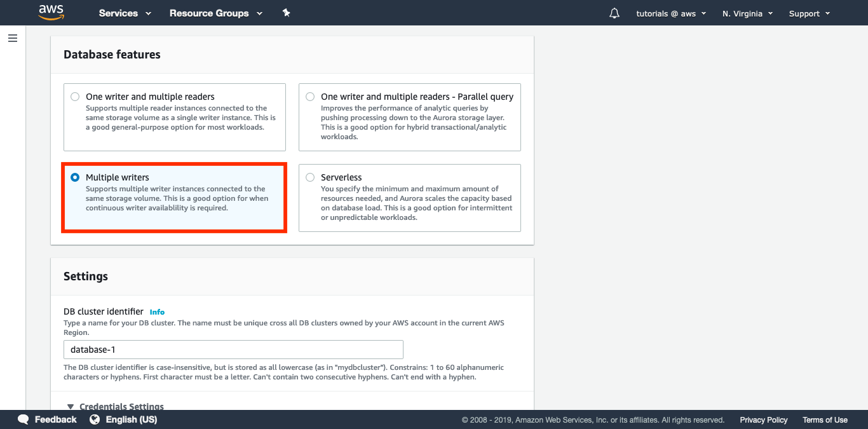
Task: Click the pin/favorites icon in top nav
Action: point(286,12)
